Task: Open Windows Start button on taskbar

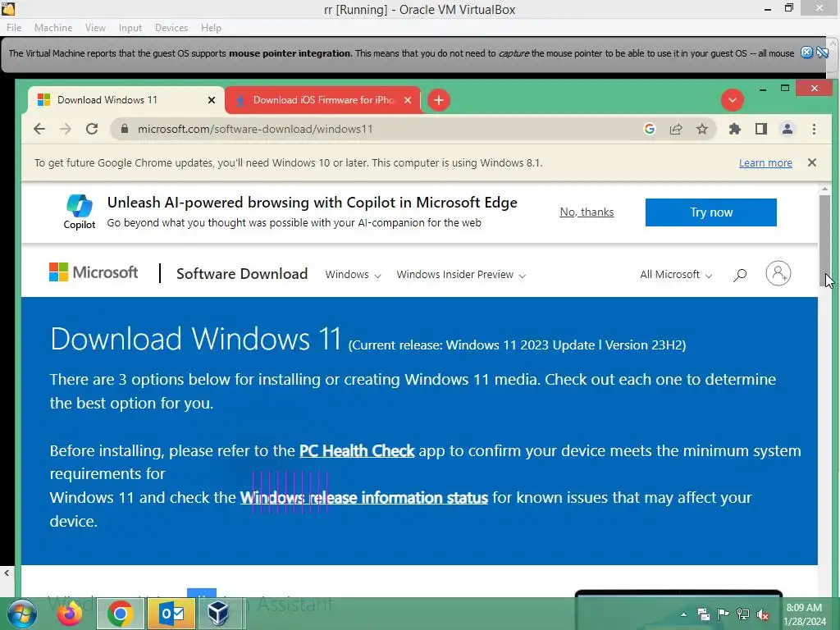Action: coord(21,614)
